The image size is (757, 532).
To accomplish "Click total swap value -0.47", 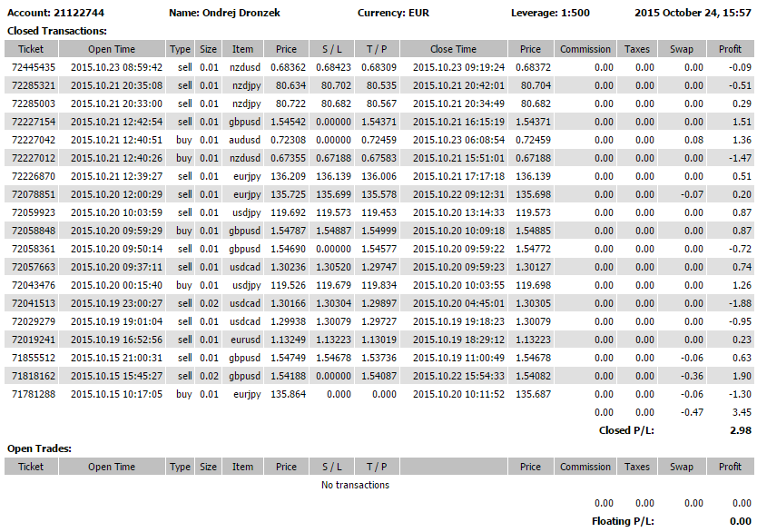I will point(692,412).
